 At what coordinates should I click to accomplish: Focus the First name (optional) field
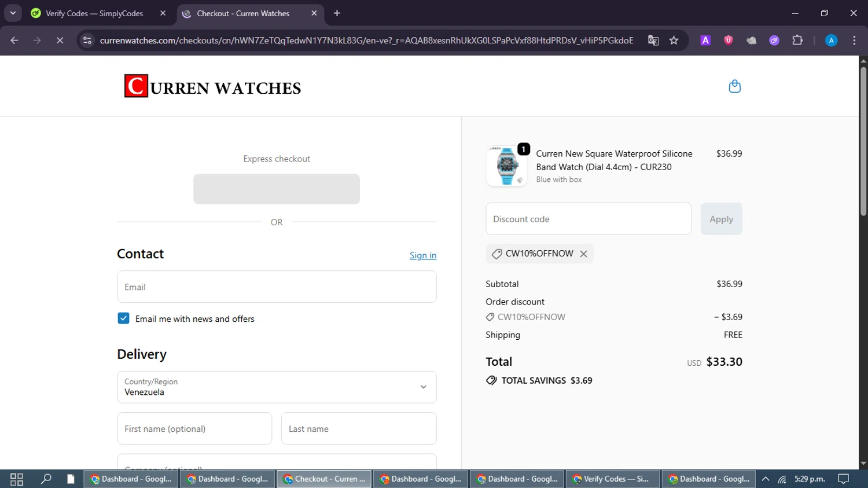tap(194, 428)
